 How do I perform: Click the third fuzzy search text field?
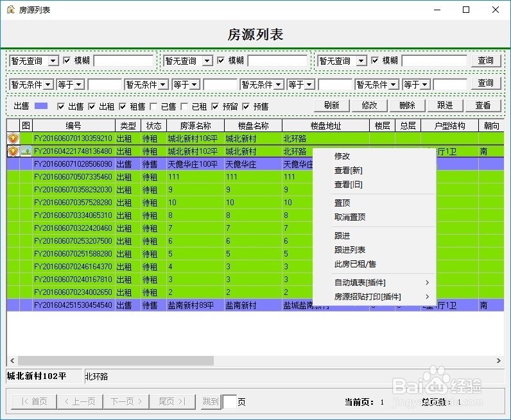pyautogui.click(x=435, y=60)
